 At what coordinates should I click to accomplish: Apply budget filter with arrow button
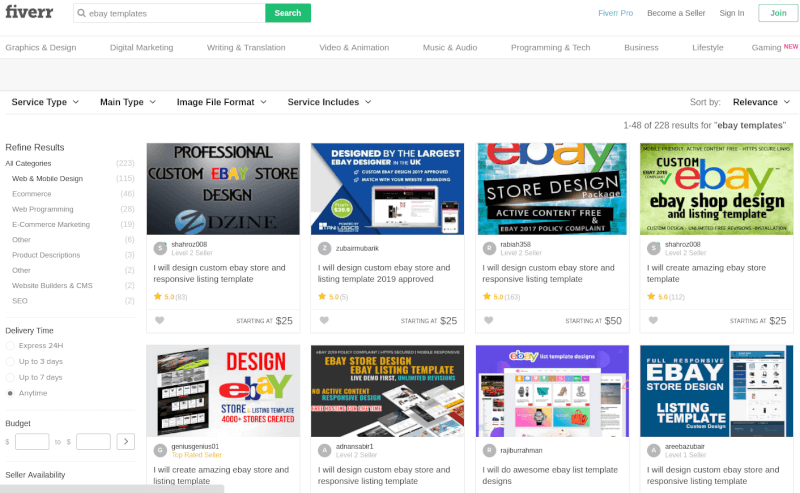[x=126, y=441]
